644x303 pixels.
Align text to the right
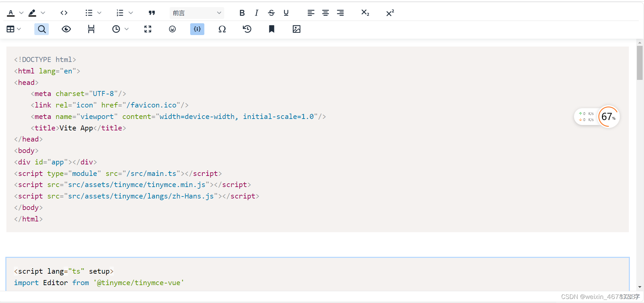pyautogui.click(x=340, y=13)
